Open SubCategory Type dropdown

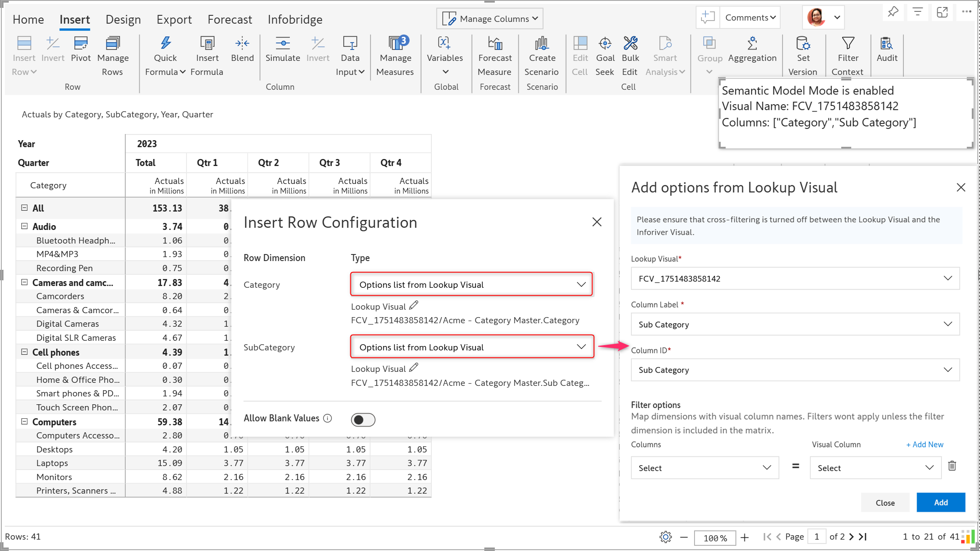[472, 347]
